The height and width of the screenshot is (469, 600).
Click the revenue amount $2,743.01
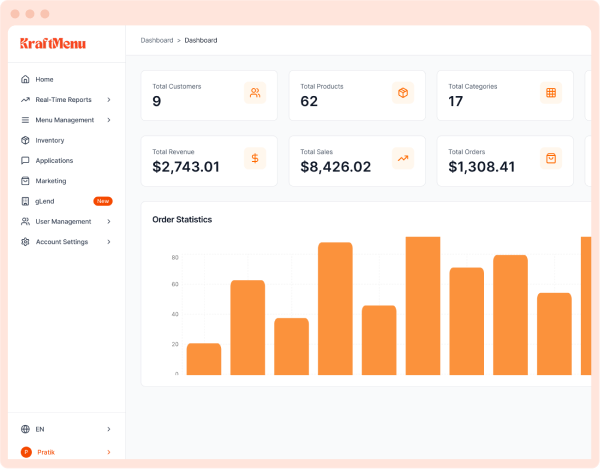[x=186, y=167]
